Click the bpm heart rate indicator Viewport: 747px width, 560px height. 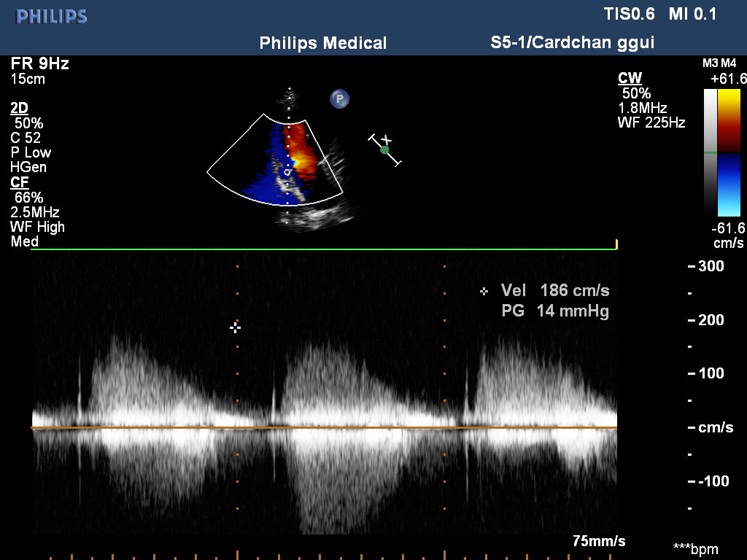pyautogui.click(x=695, y=548)
